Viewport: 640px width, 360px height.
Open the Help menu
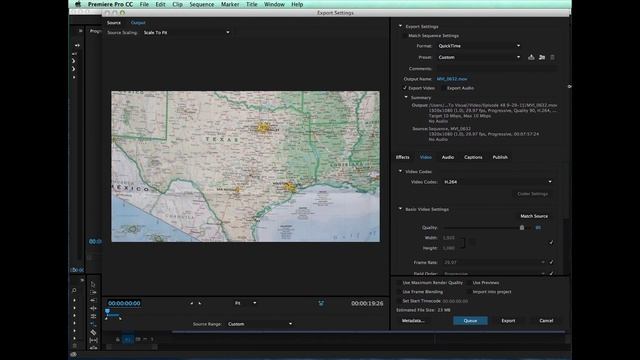(x=297, y=4)
